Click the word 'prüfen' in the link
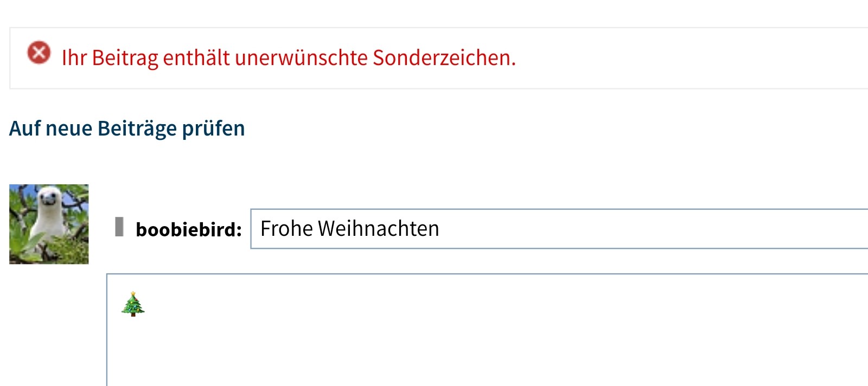This screenshot has width=868, height=386. pyautogui.click(x=213, y=129)
